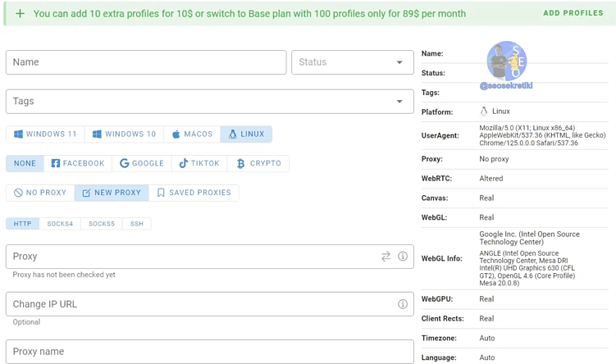616x364 pixels.
Task: Select the Windows 11 platform option
Action: (45, 134)
